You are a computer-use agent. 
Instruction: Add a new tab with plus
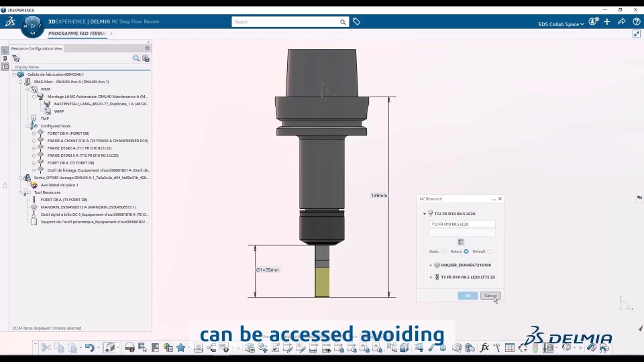[x=111, y=34]
